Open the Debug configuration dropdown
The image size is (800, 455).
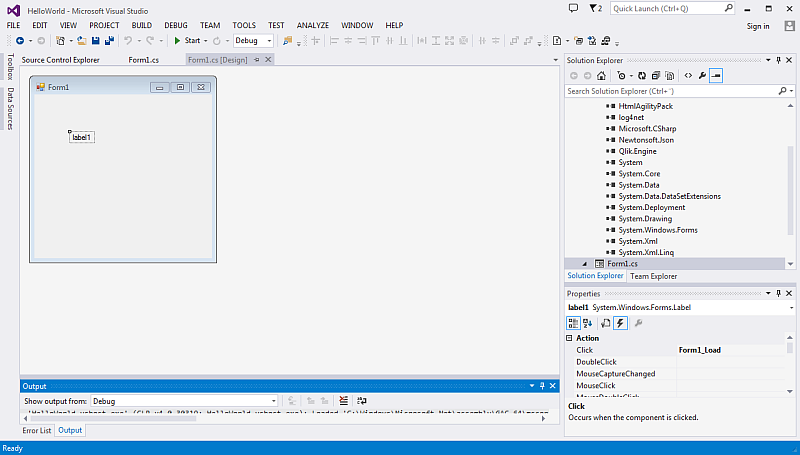[x=254, y=41]
